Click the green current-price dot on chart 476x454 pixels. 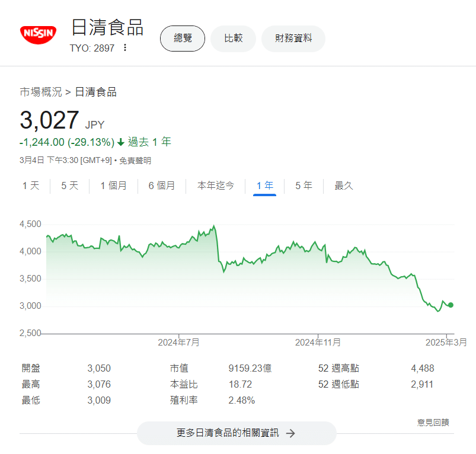click(x=451, y=305)
